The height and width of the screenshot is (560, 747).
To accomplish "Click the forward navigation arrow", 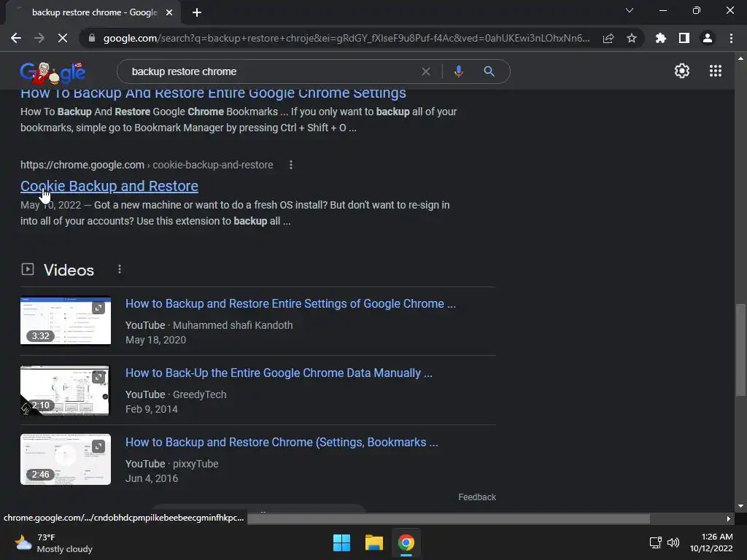I will click(x=39, y=38).
